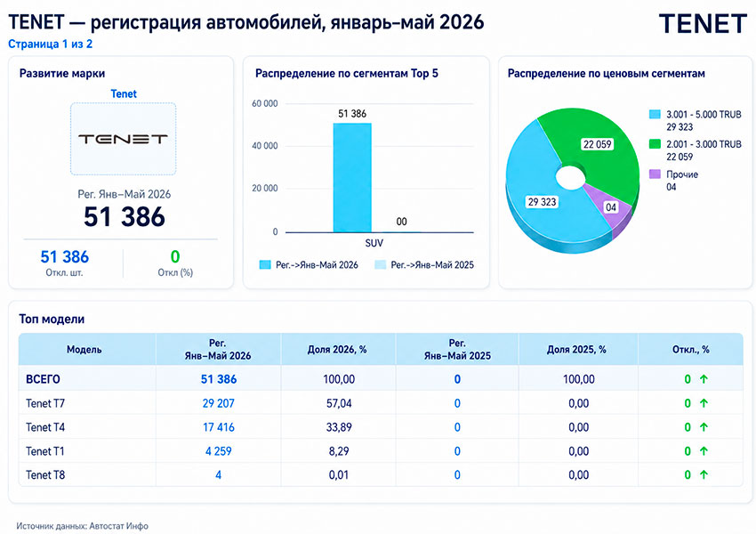Image resolution: width=756 pixels, height=534 pixels.
Task: Click the 'Распределение по ценовым сегментам' title
Action: pyautogui.click(x=606, y=73)
